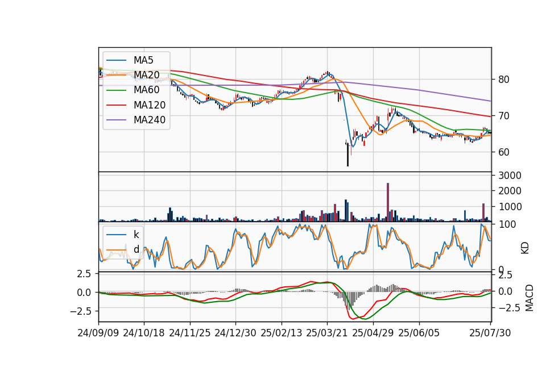The height and width of the screenshot is (392, 546).
Task: Click the 25/07/30 date label
Action: point(490,333)
